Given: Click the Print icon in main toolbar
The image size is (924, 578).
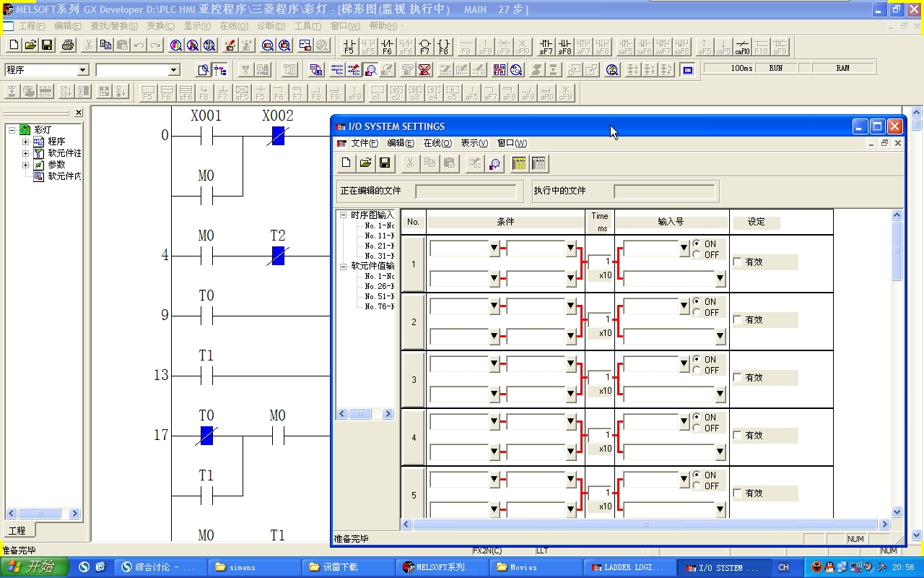Looking at the screenshot, I should (x=68, y=46).
